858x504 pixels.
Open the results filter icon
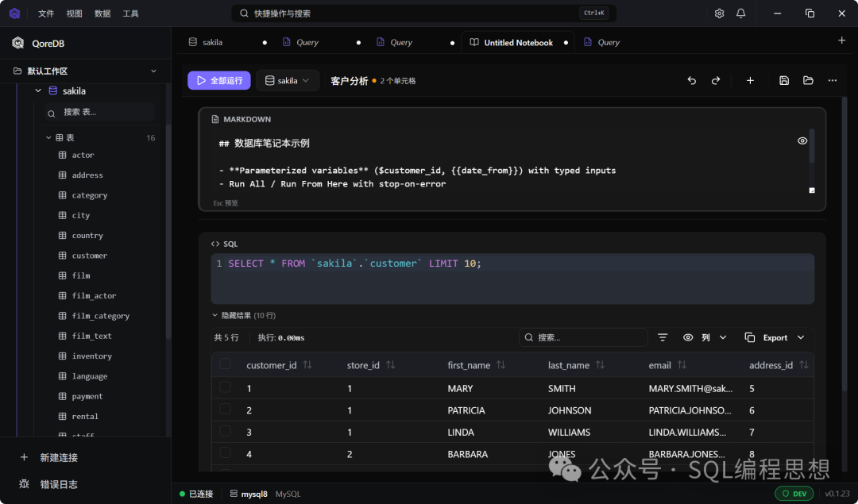(663, 337)
